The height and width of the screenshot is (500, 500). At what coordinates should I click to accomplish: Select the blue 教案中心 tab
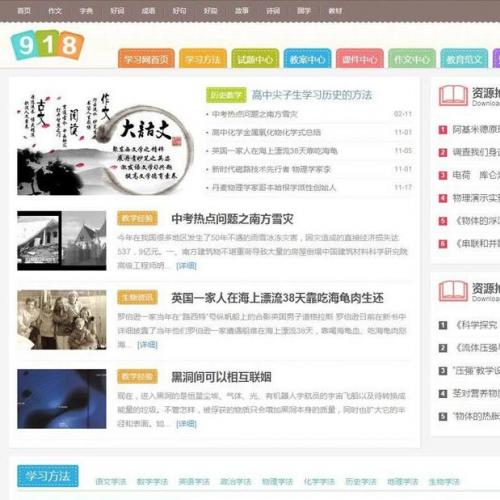(307, 59)
